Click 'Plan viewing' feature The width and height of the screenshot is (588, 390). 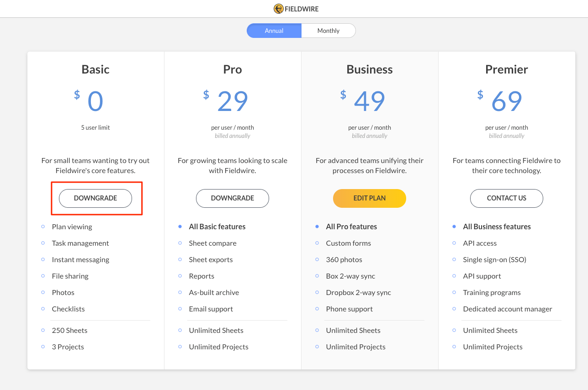(72, 227)
